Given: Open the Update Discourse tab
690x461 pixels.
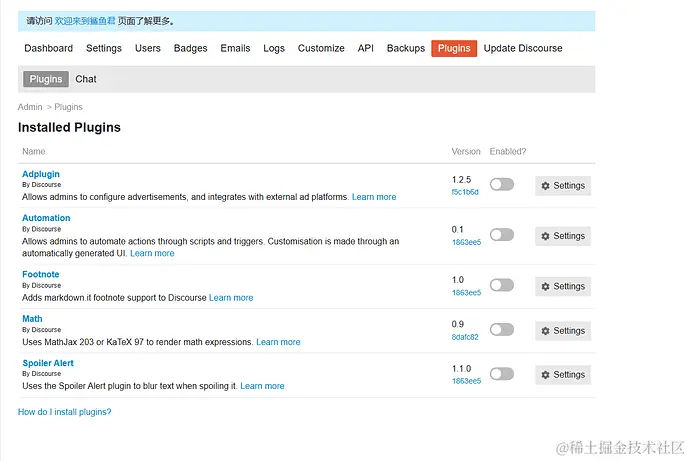Looking at the screenshot, I should click(x=523, y=48).
